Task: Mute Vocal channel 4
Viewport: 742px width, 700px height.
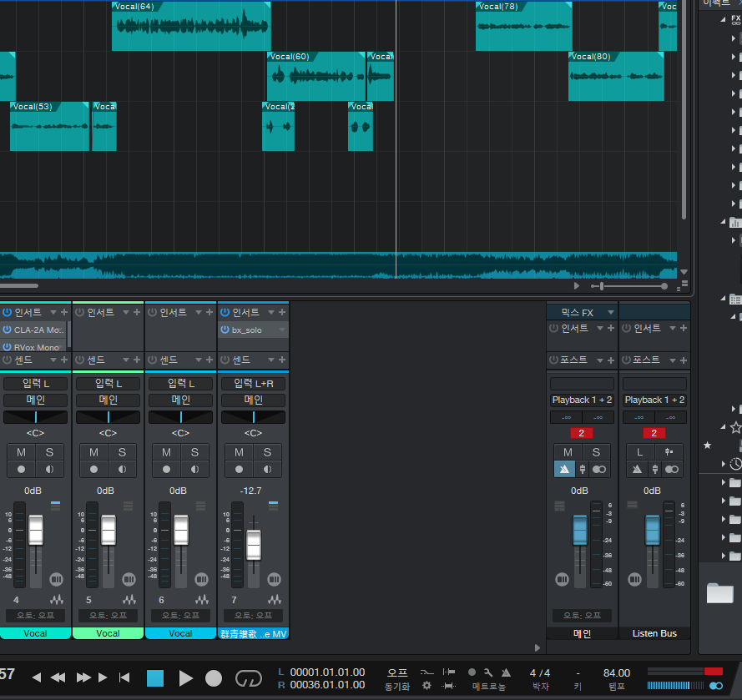Action: click(x=22, y=452)
